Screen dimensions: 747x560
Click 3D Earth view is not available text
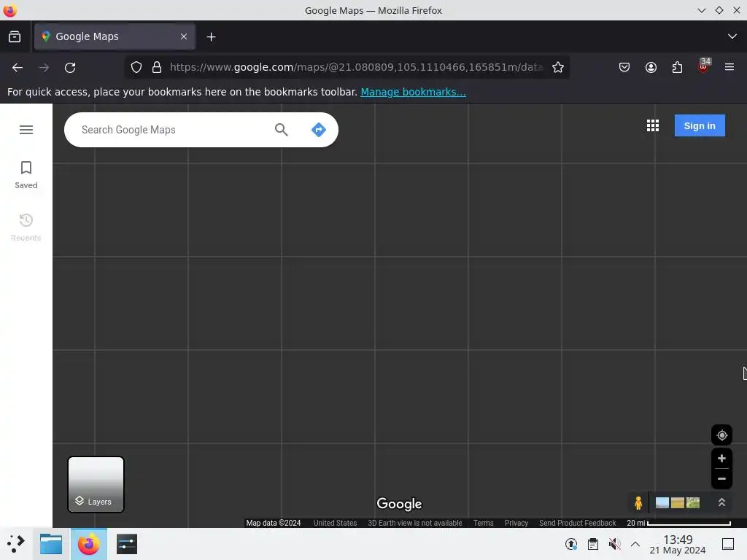(x=415, y=523)
